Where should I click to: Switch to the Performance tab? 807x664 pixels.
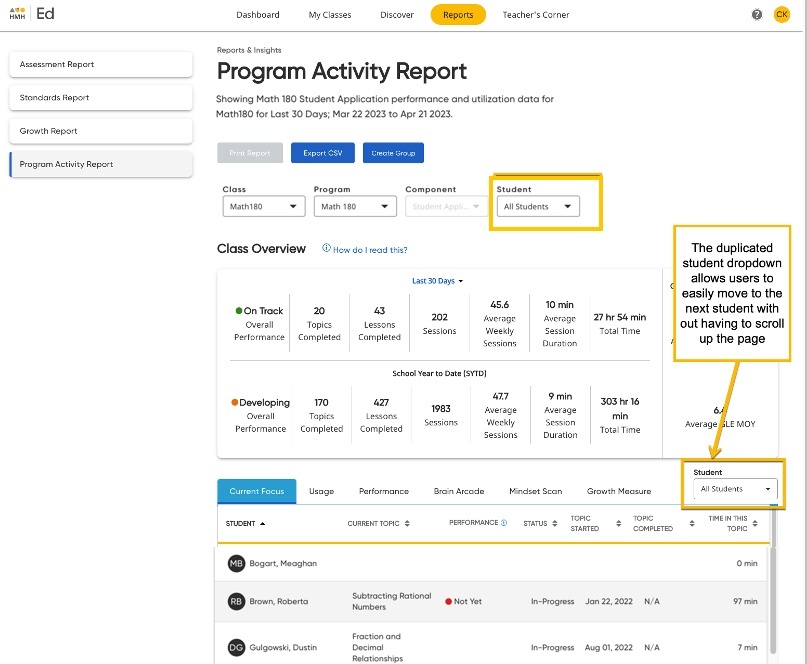[x=384, y=491]
